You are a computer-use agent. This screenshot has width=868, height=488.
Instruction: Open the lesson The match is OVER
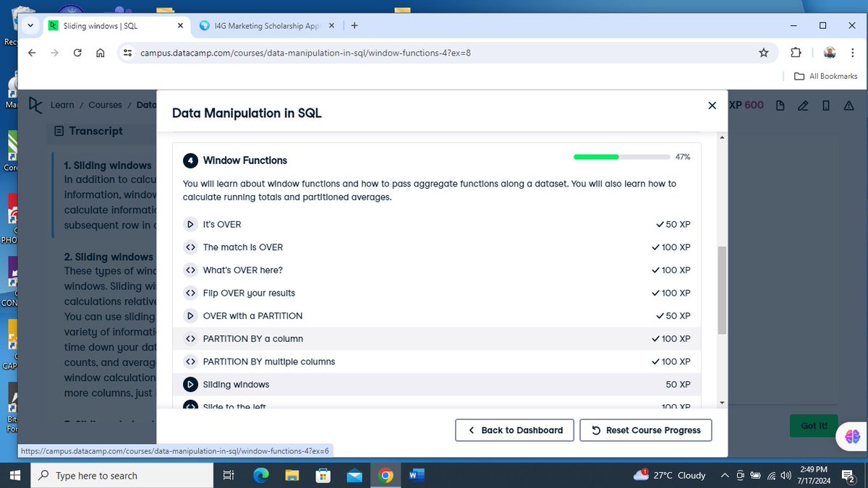pos(243,247)
